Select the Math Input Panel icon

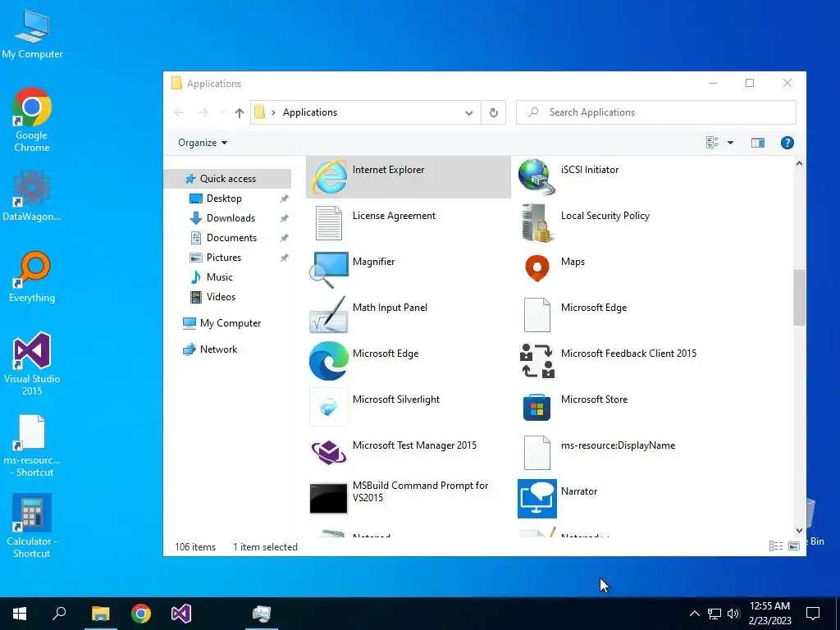(329, 315)
